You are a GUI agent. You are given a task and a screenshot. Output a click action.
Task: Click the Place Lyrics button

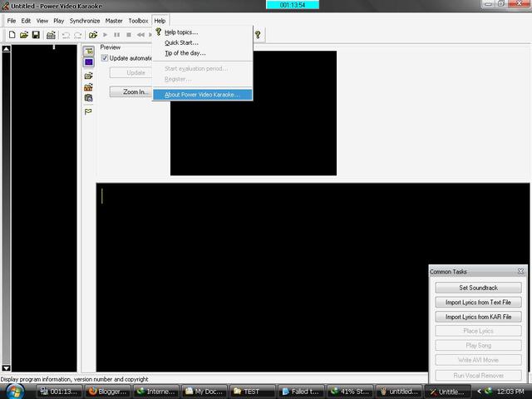point(479,331)
